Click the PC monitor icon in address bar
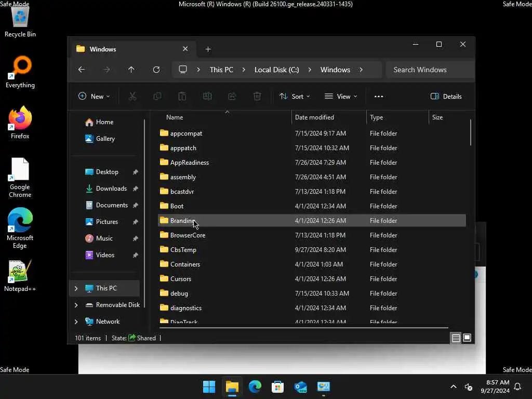 tap(183, 70)
